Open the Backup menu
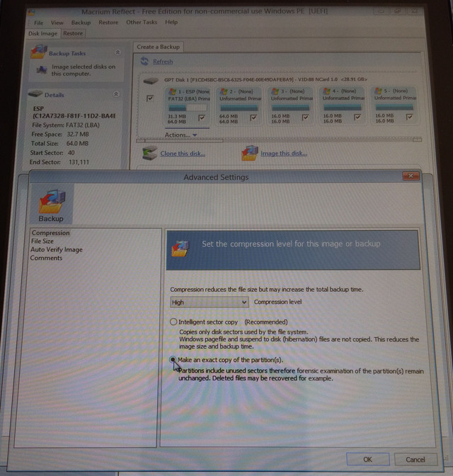Image resolution: width=453 pixels, height=476 pixels. pyautogui.click(x=81, y=23)
